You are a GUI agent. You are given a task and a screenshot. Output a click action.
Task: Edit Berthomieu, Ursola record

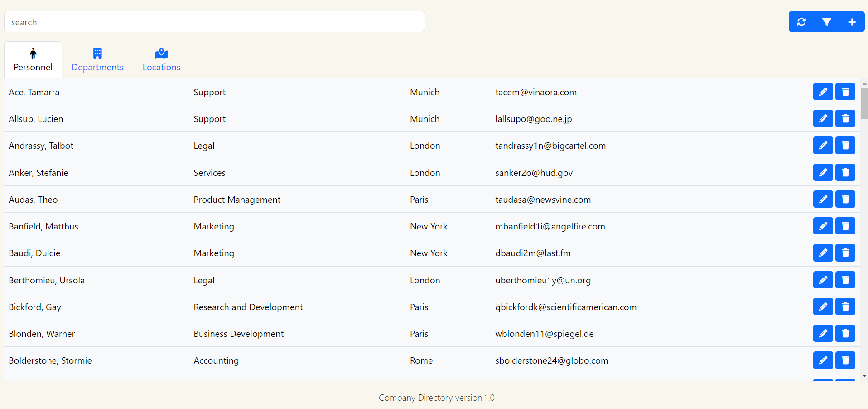point(823,280)
